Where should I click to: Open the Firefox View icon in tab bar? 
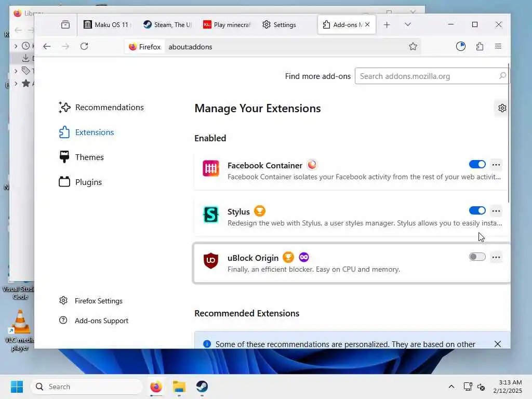(x=65, y=25)
